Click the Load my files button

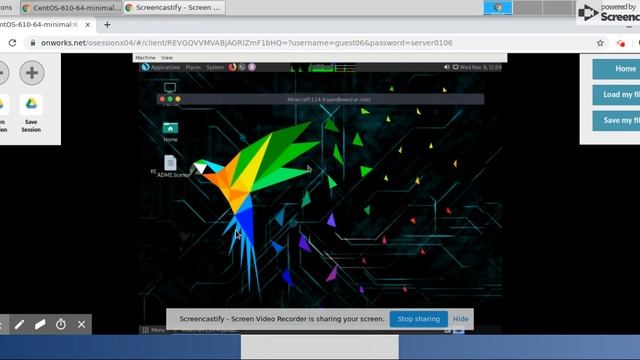pyautogui.click(x=617, y=95)
